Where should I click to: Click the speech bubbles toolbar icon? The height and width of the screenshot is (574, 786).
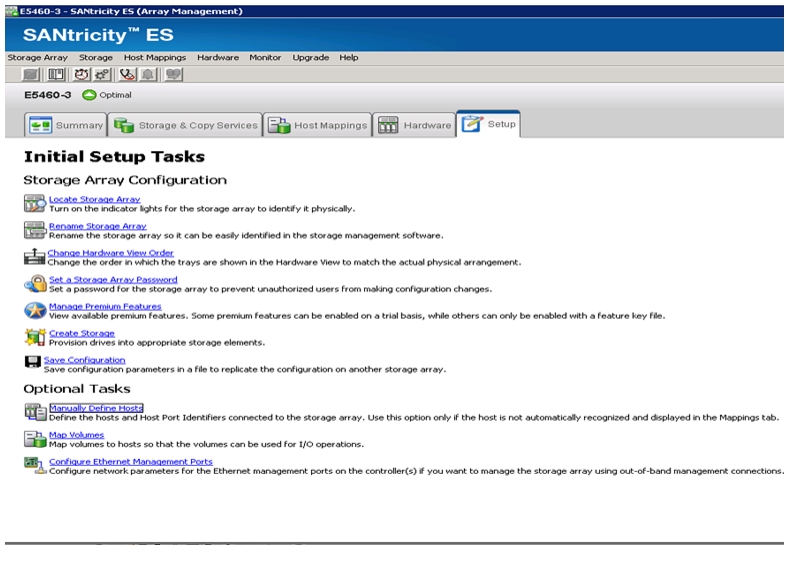[173, 75]
